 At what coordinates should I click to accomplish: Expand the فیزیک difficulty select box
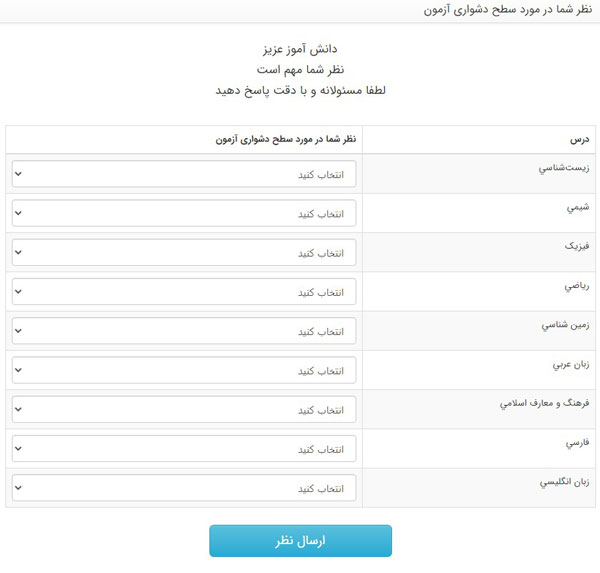[x=183, y=253]
